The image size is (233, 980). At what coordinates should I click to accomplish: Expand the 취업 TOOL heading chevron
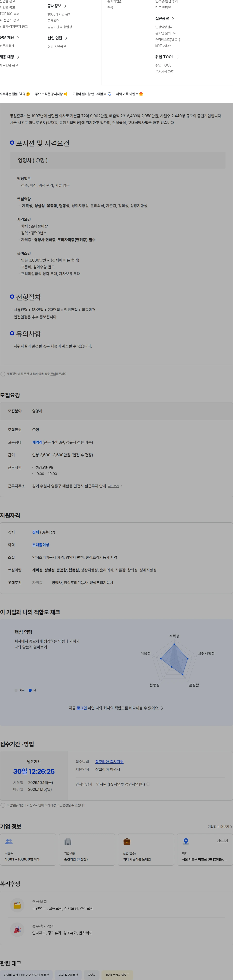tap(177, 57)
